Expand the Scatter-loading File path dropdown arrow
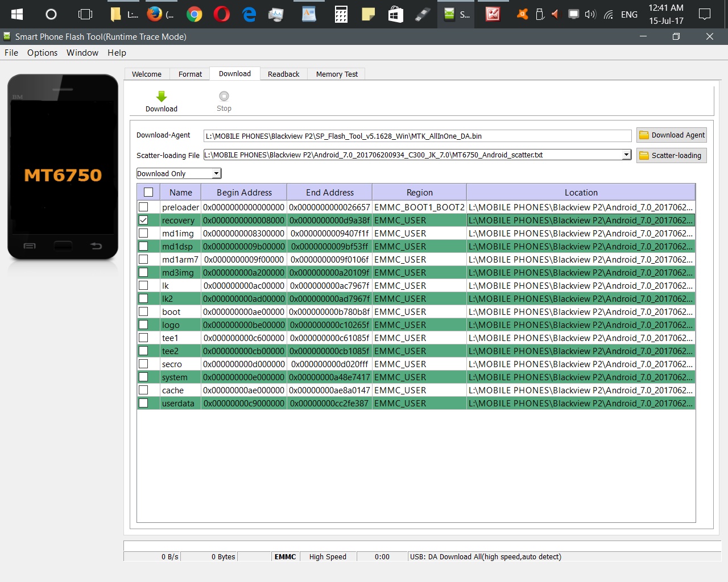The width and height of the screenshot is (728, 582). [626, 155]
